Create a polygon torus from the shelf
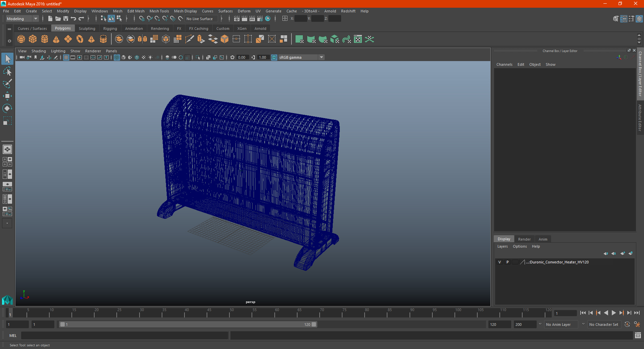The width and height of the screenshot is (644, 349). [x=80, y=39]
